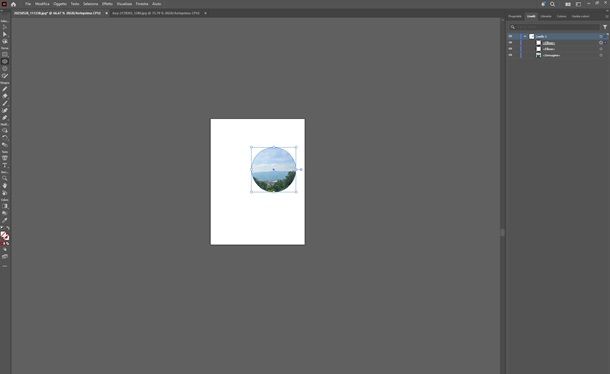Toggle visibility eye of selected <Ellisse> row
The width and height of the screenshot is (610, 374).
tap(510, 43)
